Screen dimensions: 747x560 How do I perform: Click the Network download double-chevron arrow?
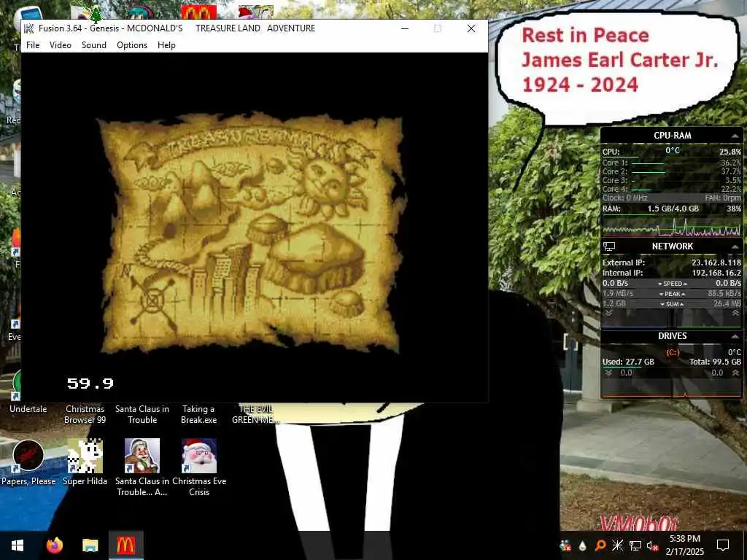pyautogui.click(x=608, y=314)
